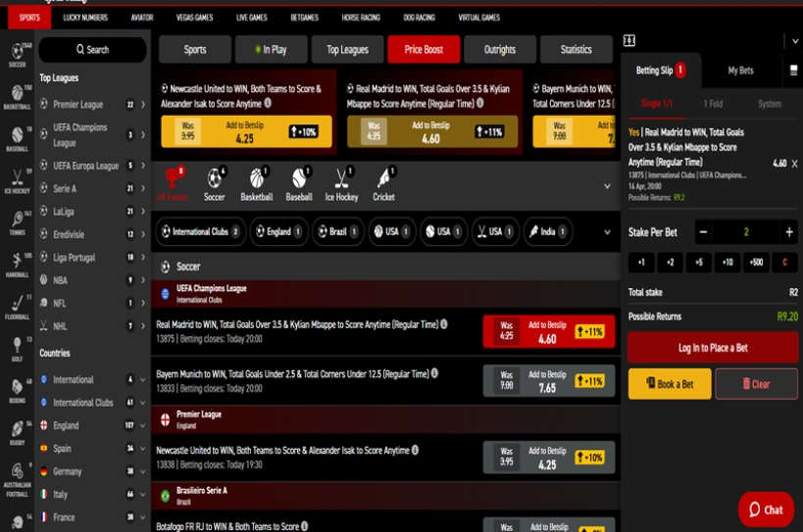Expand Spain country dropdown
The width and height of the screenshot is (803, 532).
pos(143,449)
